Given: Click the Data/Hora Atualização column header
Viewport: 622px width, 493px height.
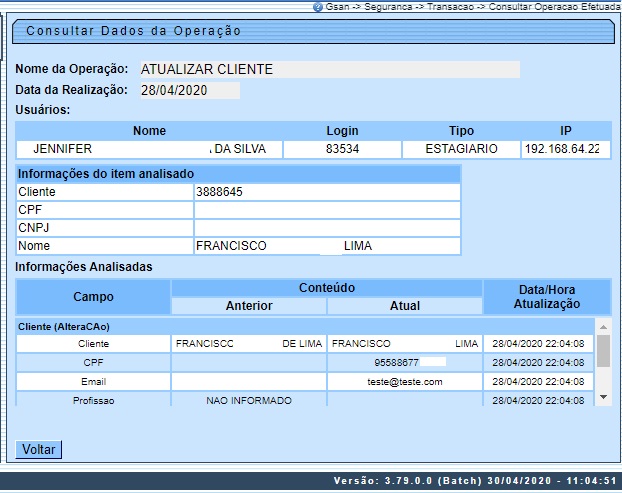Looking at the screenshot, I should click(x=546, y=296).
